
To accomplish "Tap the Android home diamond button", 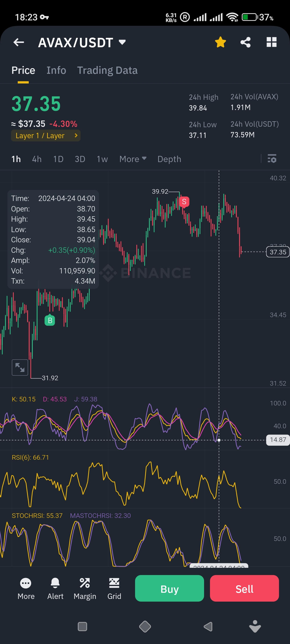I will pos(145,627).
